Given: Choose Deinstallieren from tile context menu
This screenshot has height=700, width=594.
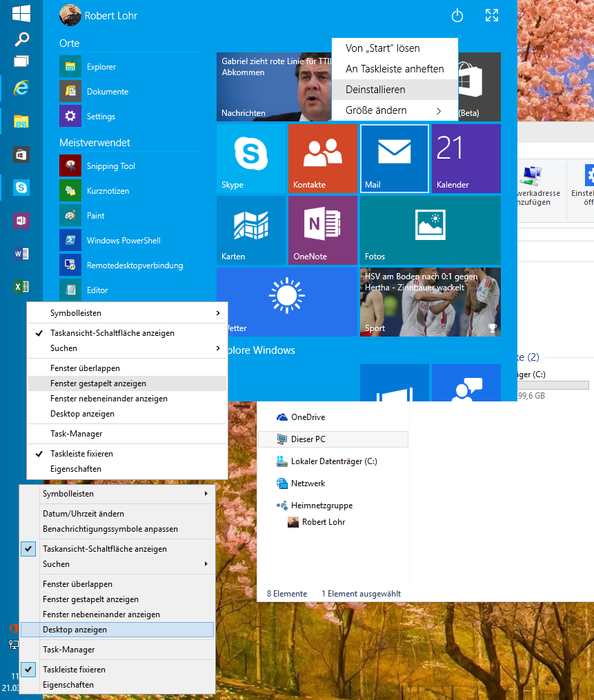Looking at the screenshot, I should pos(375,90).
